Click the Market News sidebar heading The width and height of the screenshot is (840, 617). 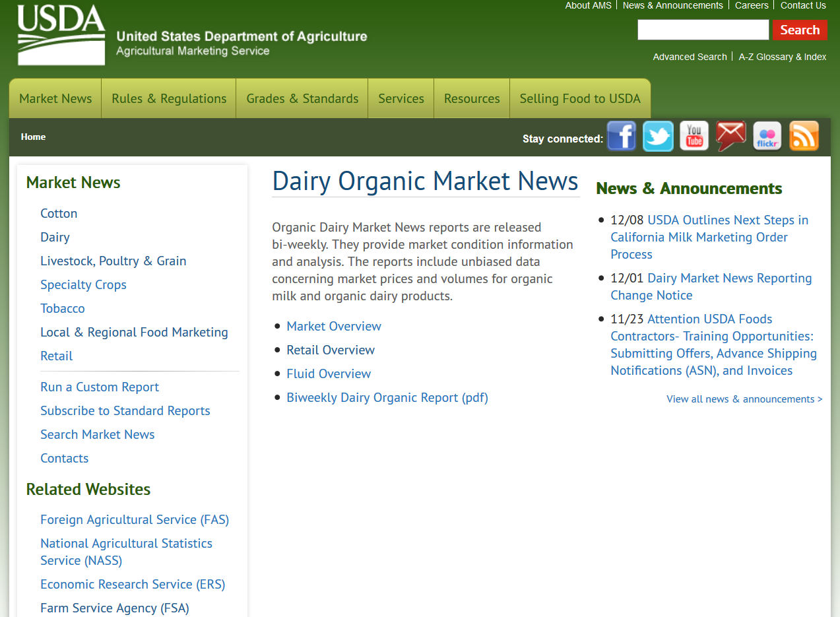tap(73, 183)
